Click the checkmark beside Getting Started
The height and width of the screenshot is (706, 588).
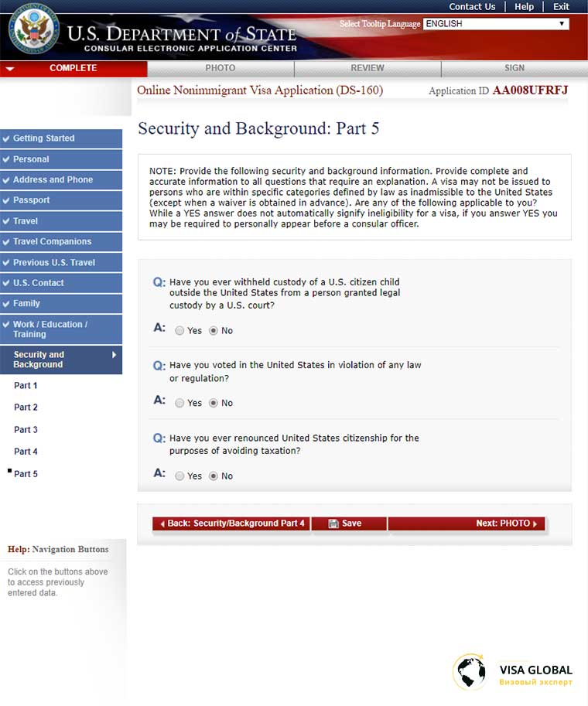click(x=6, y=138)
